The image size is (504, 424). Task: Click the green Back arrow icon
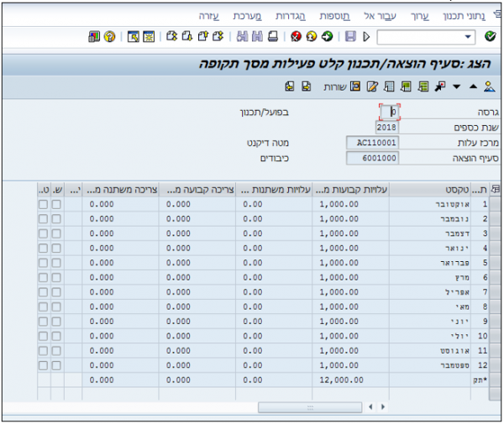pyautogui.click(x=328, y=36)
